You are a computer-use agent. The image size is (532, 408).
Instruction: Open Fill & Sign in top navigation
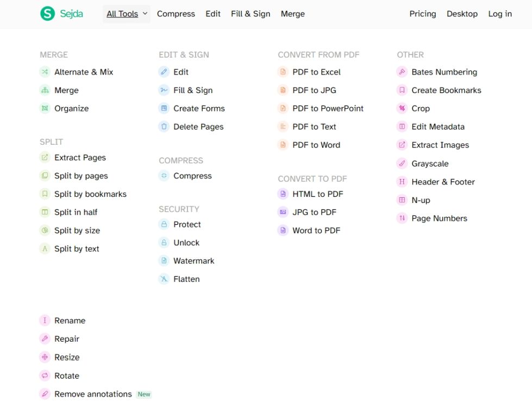click(x=251, y=14)
